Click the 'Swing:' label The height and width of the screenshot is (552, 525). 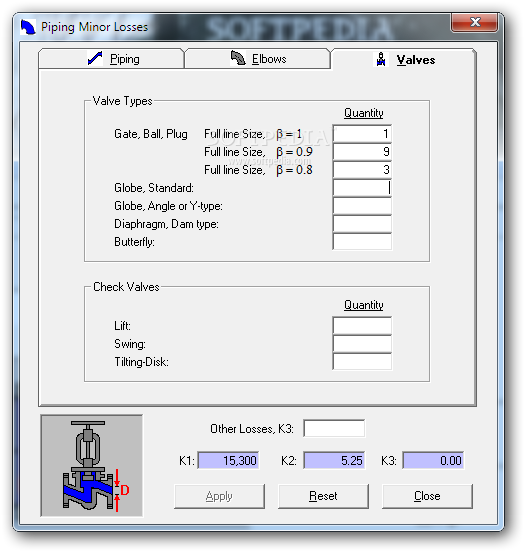[x=130, y=344]
